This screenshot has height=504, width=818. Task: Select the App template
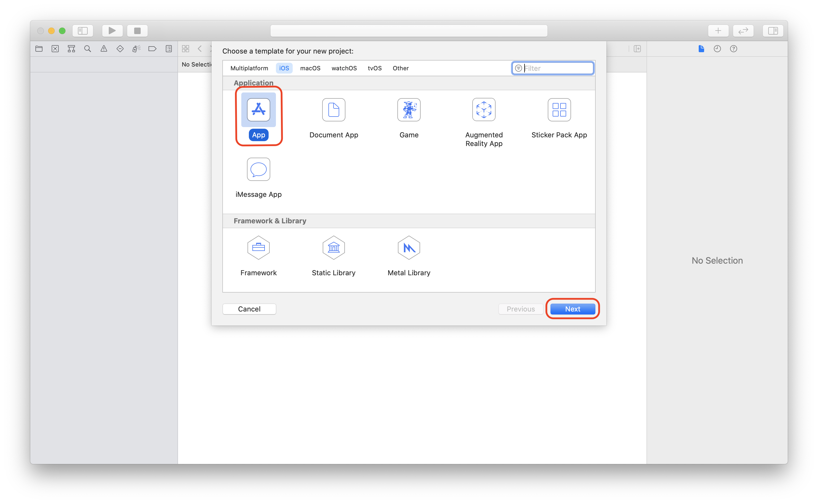pos(258,116)
